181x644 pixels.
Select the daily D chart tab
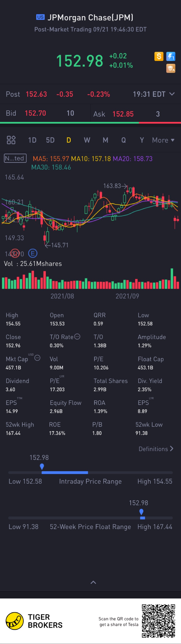(x=69, y=140)
